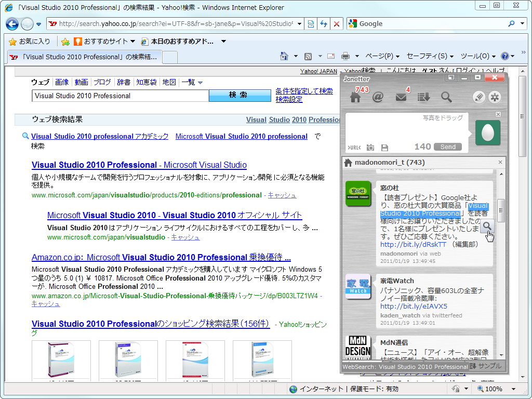Click the Send button in Janetter
Screen dimensions: 532x399
[447, 147]
